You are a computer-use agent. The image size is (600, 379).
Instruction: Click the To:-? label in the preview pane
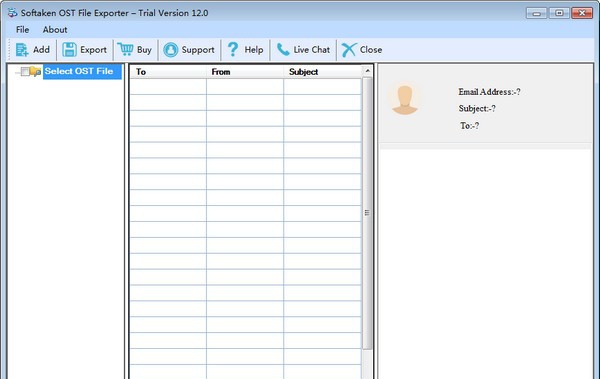point(470,126)
